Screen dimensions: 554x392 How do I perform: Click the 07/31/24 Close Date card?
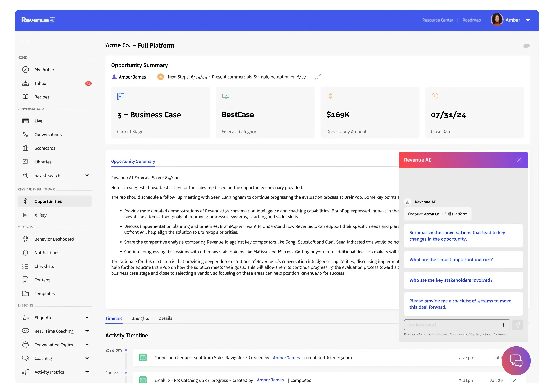coord(475,113)
